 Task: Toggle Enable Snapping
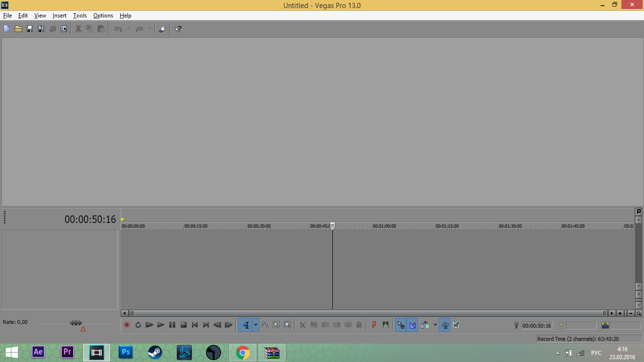point(401,325)
